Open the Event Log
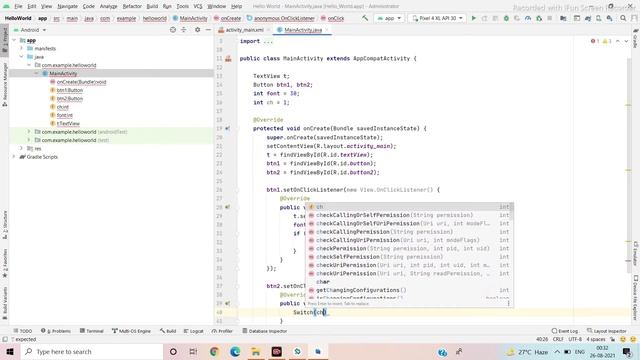Viewport: 640px width, 360px height. (565, 331)
